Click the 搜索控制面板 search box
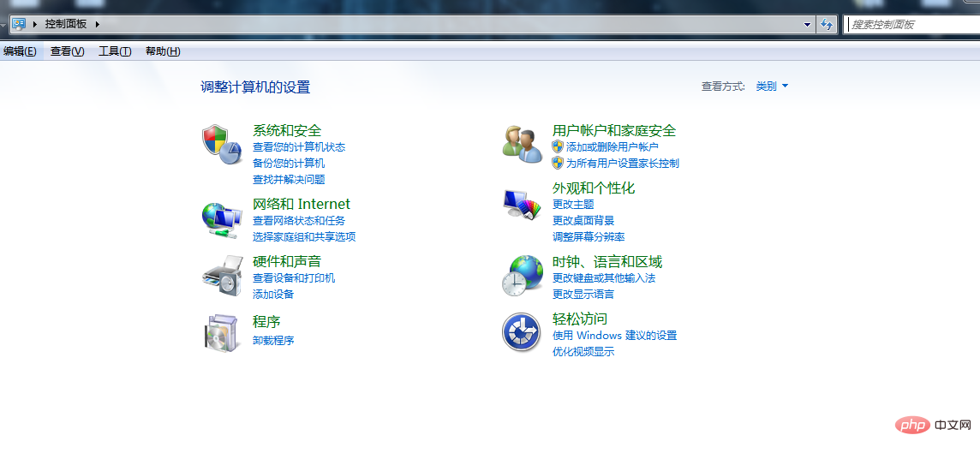Image resolution: width=980 pixels, height=453 pixels. click(911, 24)
